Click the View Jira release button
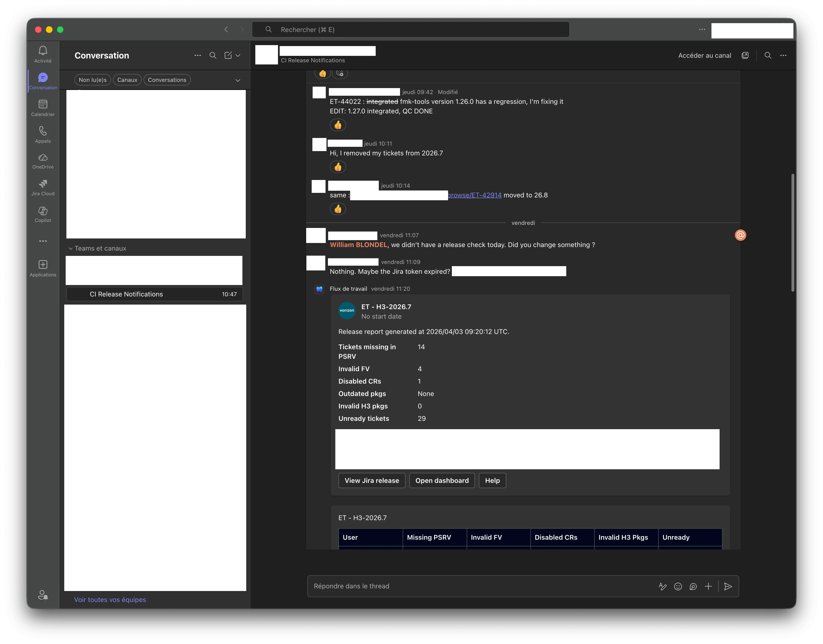The height and width of the screenshot is (644, 823). tap(372, 480)
